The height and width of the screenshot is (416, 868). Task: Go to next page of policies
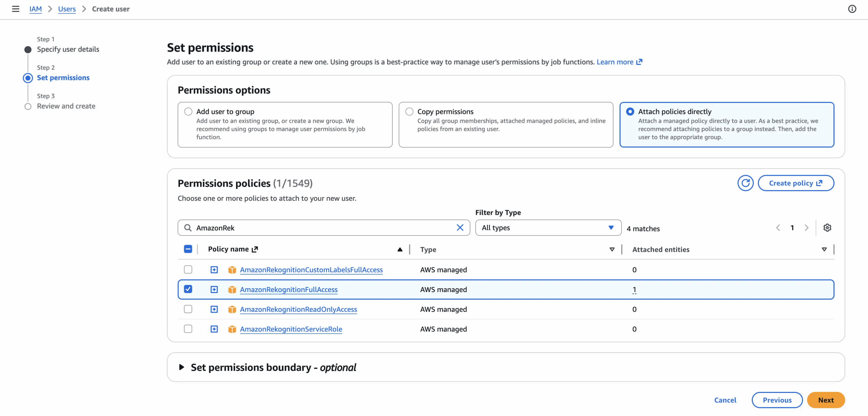(806, 228)
